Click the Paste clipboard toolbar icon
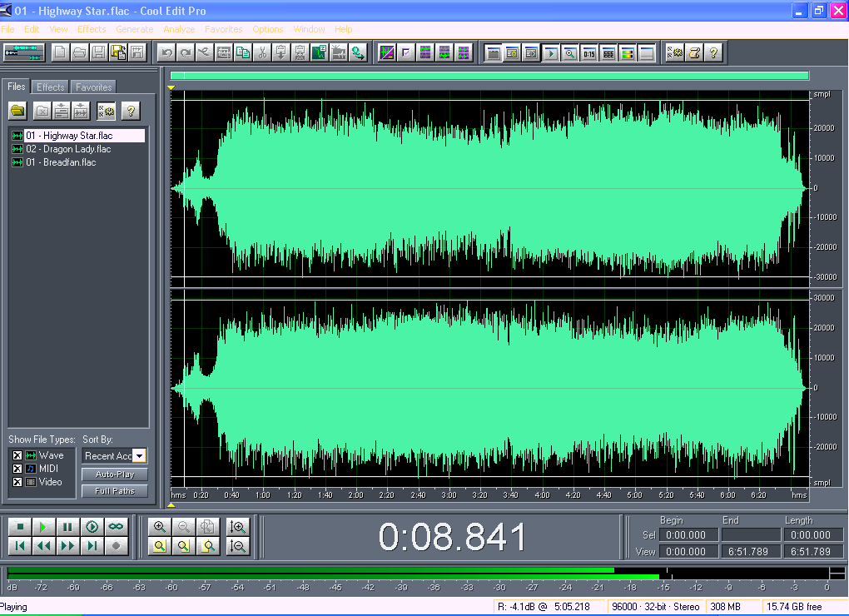Screen dimensions: 849x616 (281, 52)
